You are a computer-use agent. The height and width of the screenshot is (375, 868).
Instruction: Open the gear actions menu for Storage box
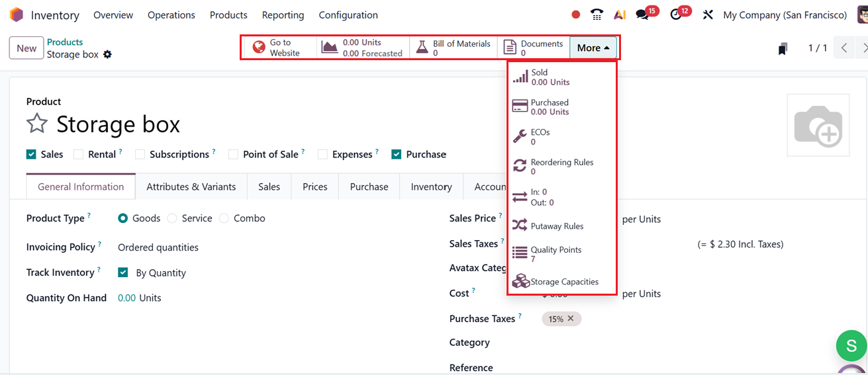(x=107, y=54)
